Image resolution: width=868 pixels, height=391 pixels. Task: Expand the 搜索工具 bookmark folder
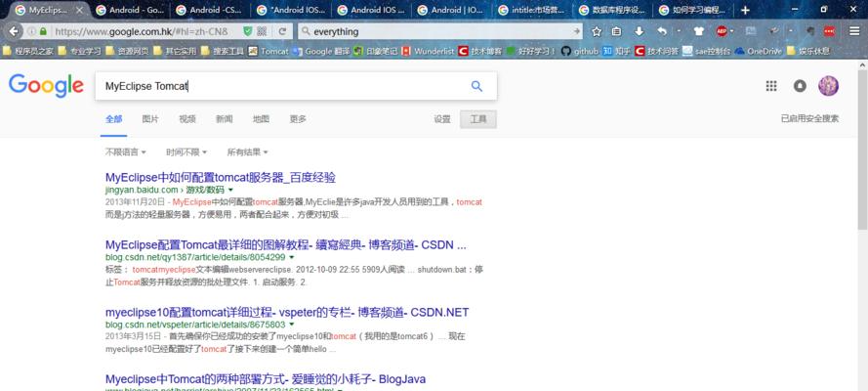tap(222, 51)
